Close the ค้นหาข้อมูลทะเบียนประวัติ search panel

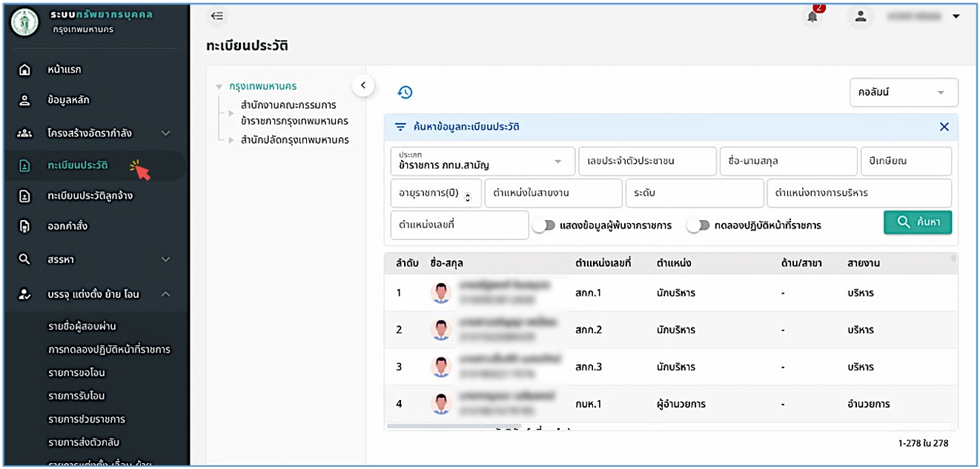pyautogui.click(x=944, y=127)
